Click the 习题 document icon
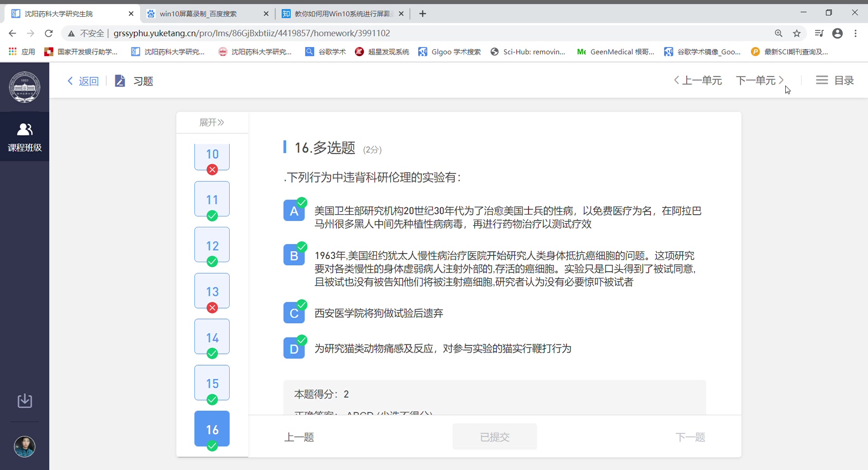 click(120, 81)
